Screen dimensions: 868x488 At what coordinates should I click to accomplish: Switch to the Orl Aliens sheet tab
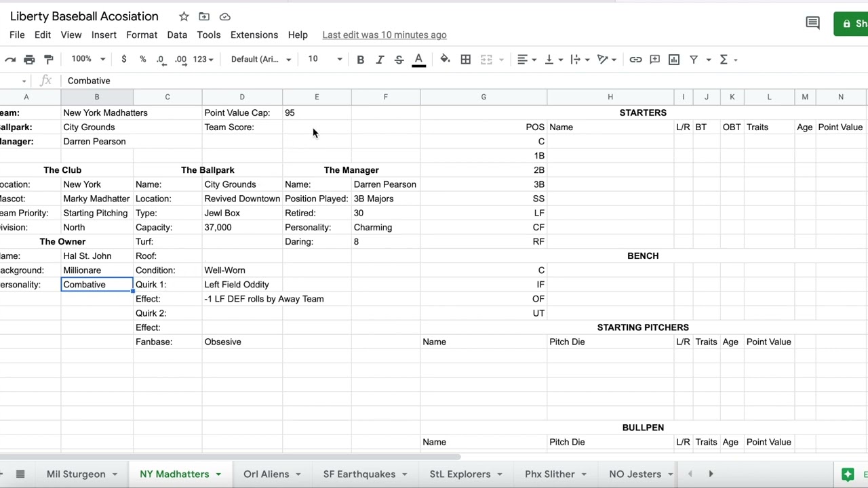tap(267, 474)
